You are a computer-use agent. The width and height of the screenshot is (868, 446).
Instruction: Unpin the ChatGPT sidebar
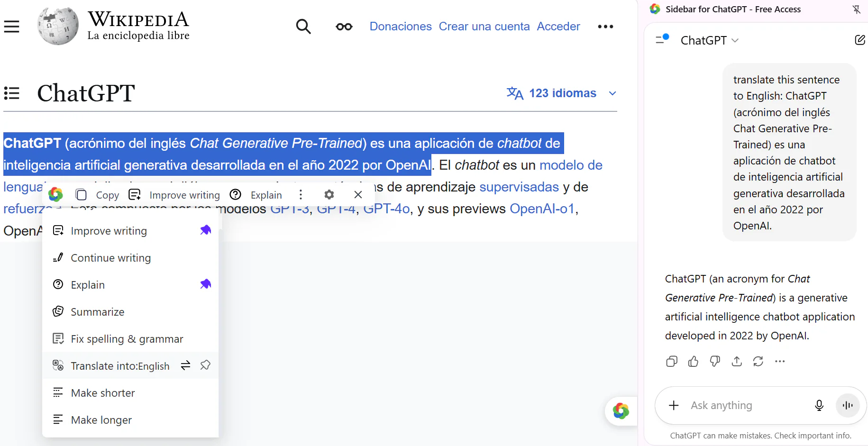(x=857, y=9)
